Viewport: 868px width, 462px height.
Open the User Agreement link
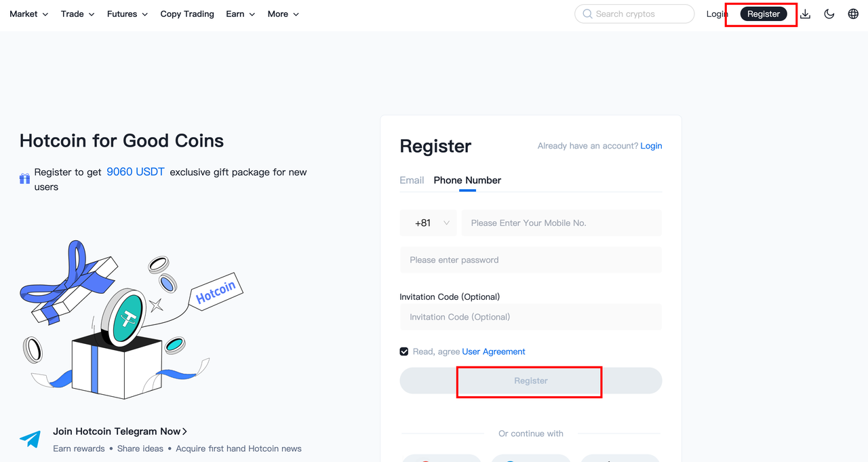click(x=494, y=351)
